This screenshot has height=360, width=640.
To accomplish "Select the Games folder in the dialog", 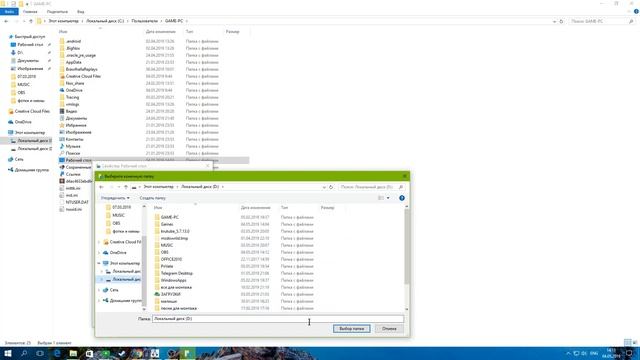I will click(x=167, y=224).
